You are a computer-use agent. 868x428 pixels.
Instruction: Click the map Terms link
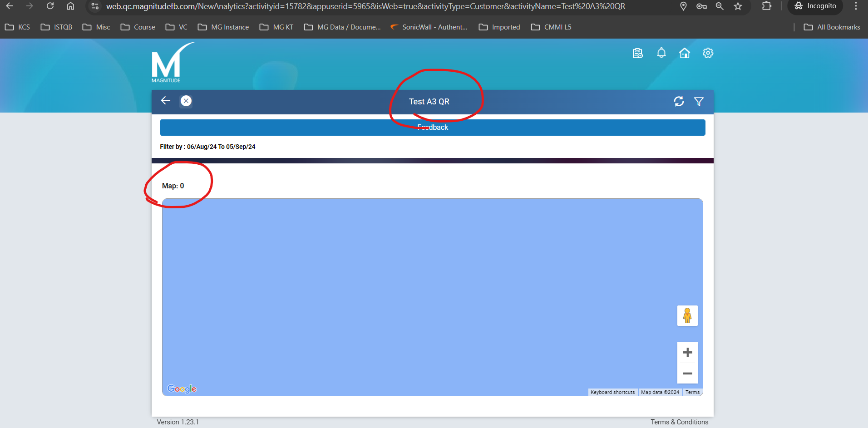pos(692,392)
